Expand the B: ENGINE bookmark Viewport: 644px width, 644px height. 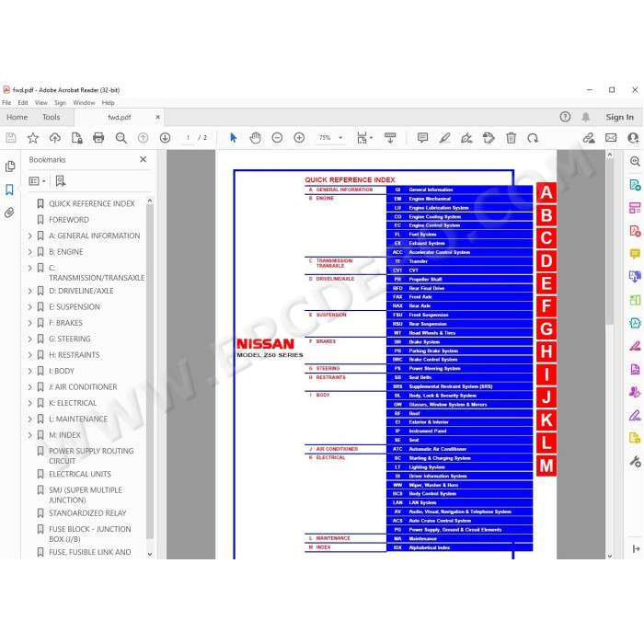(x=30, y=252)
